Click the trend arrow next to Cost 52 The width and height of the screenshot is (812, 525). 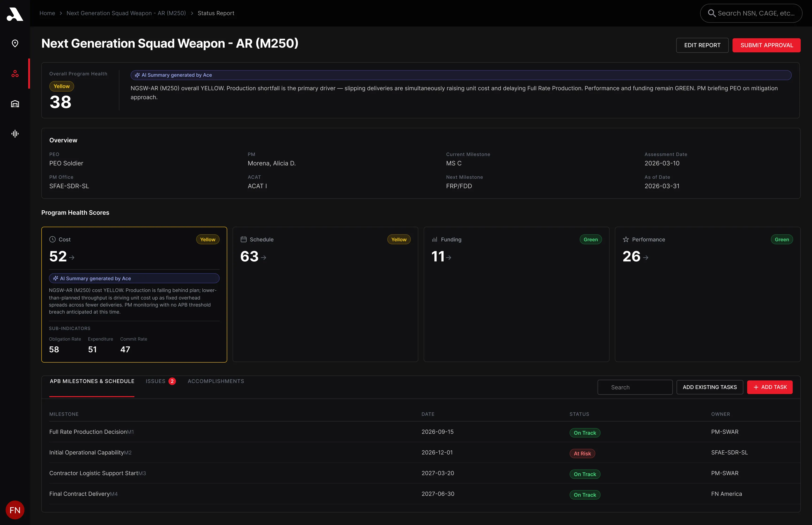click(x=72, y=257)
